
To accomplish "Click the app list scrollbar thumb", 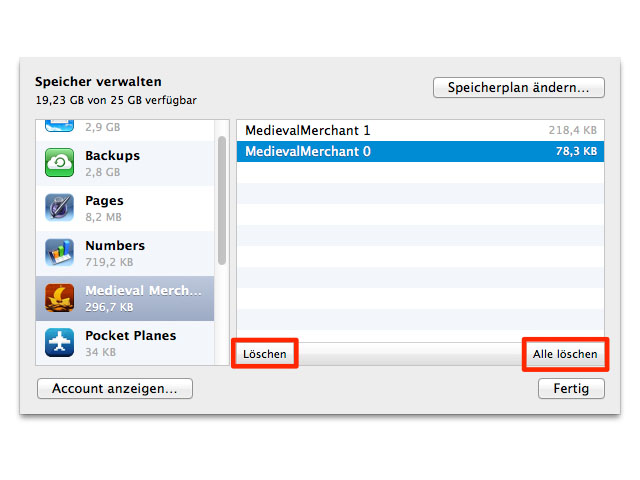I will (x=222, y=200).
